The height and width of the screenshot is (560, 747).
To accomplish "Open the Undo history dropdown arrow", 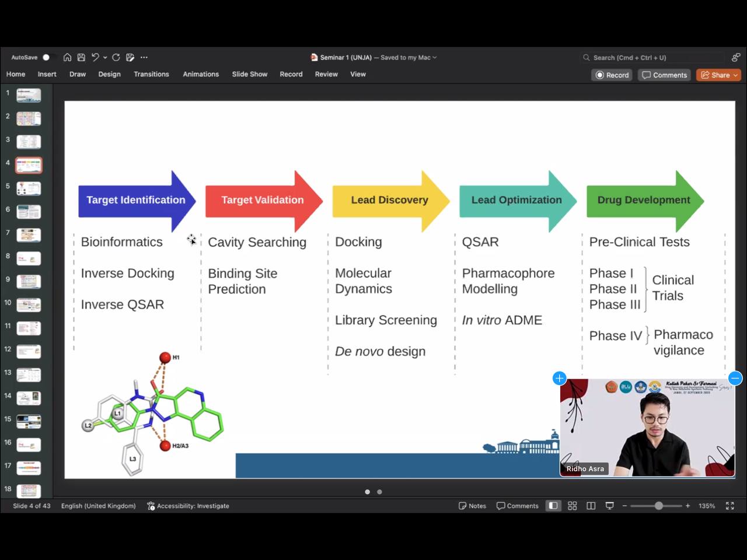I will (x=105, y=58).
